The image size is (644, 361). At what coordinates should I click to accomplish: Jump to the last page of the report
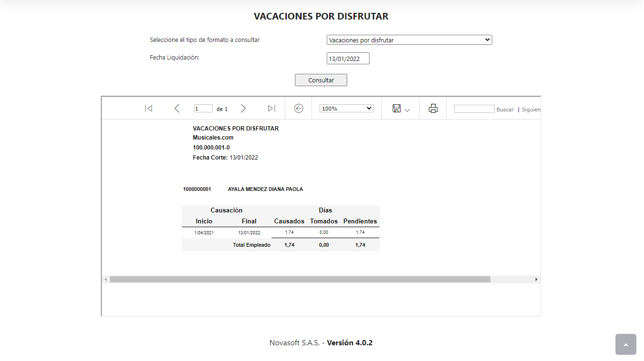click(x=271, y=108)
